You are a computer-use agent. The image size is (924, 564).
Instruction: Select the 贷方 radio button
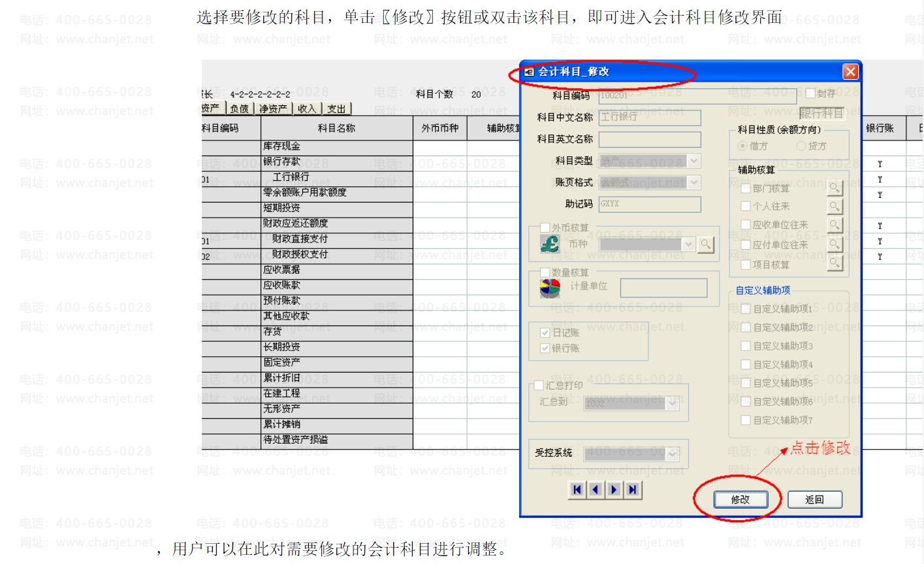point(801,146)
